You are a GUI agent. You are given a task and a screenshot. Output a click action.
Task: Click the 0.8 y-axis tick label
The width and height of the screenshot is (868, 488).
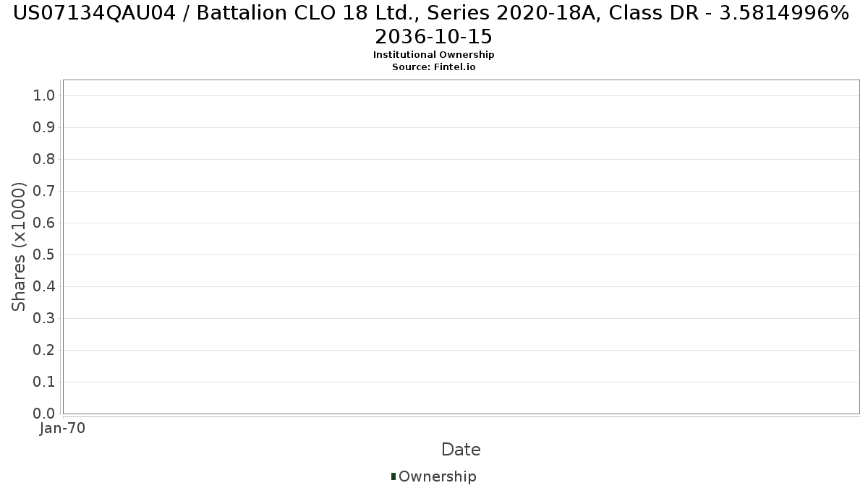tap(44, 160)
